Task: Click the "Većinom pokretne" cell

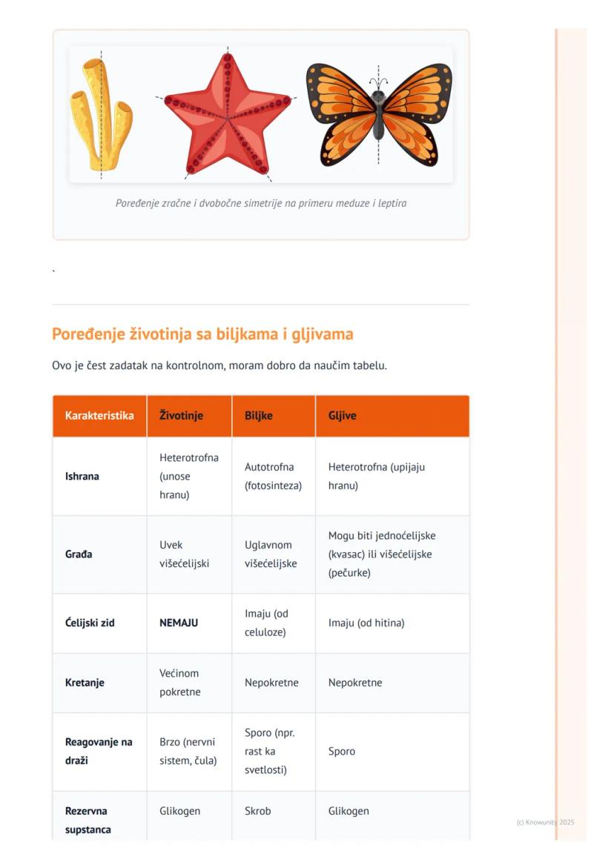Action: coord(179,683)
